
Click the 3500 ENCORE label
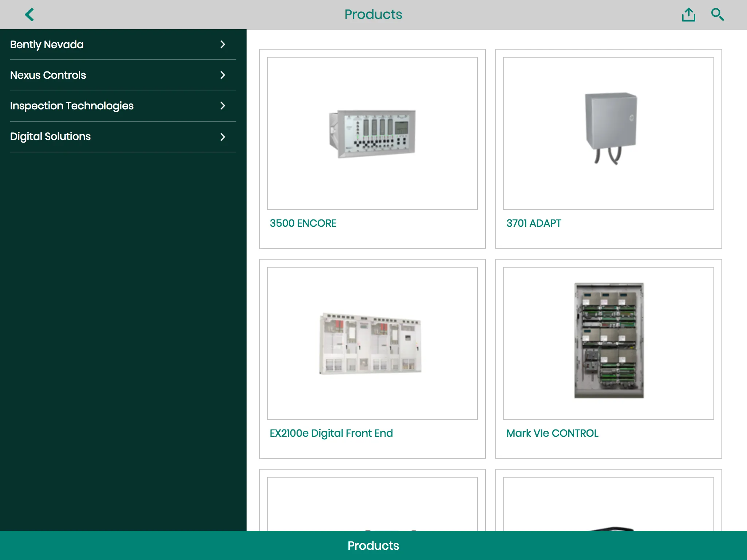pos(303,223)
